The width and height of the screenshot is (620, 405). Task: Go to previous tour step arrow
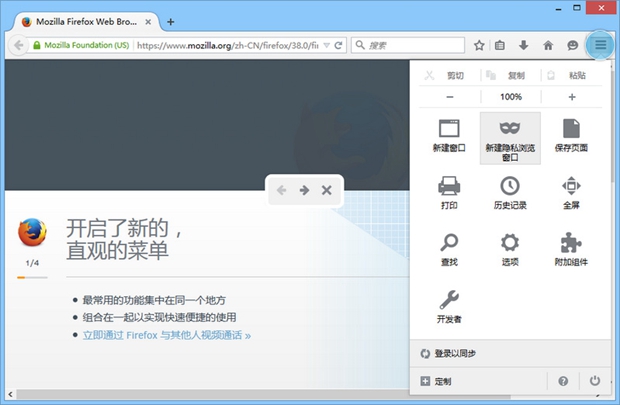(282, 190)
